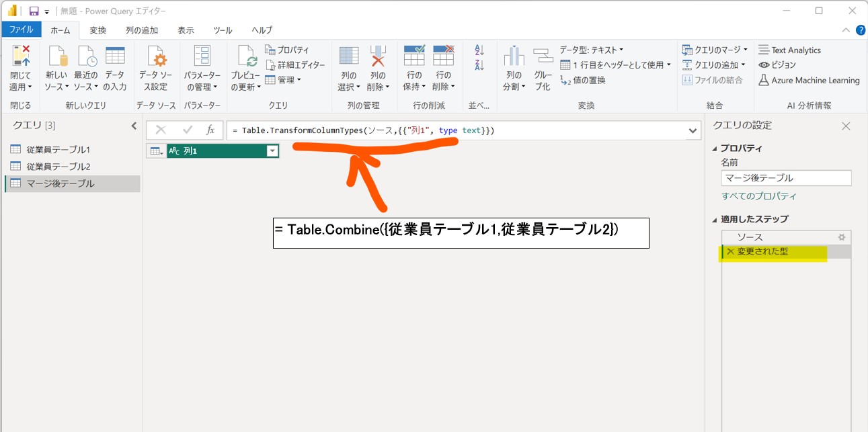Open the Manage (管理) dropdown
This screenshot has height=432, width=868.
pyautogui.click(x=283, y=79)
